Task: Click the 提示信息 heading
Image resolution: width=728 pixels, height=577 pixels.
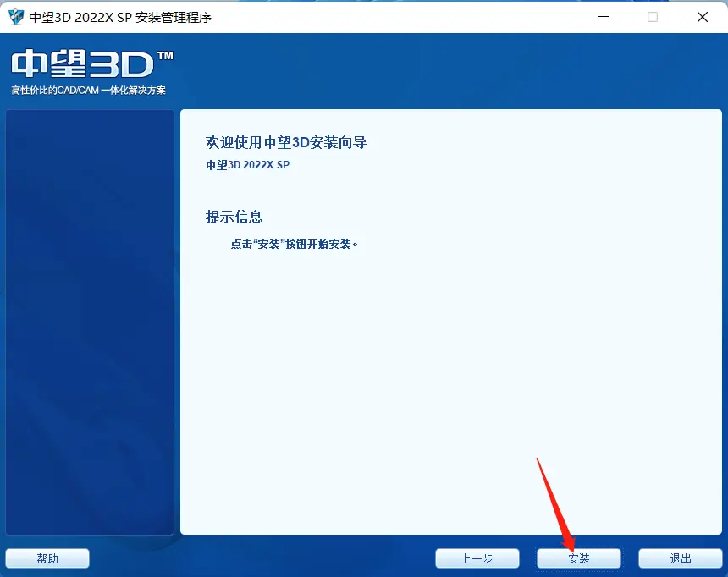Action: click(x=234, y=217)
